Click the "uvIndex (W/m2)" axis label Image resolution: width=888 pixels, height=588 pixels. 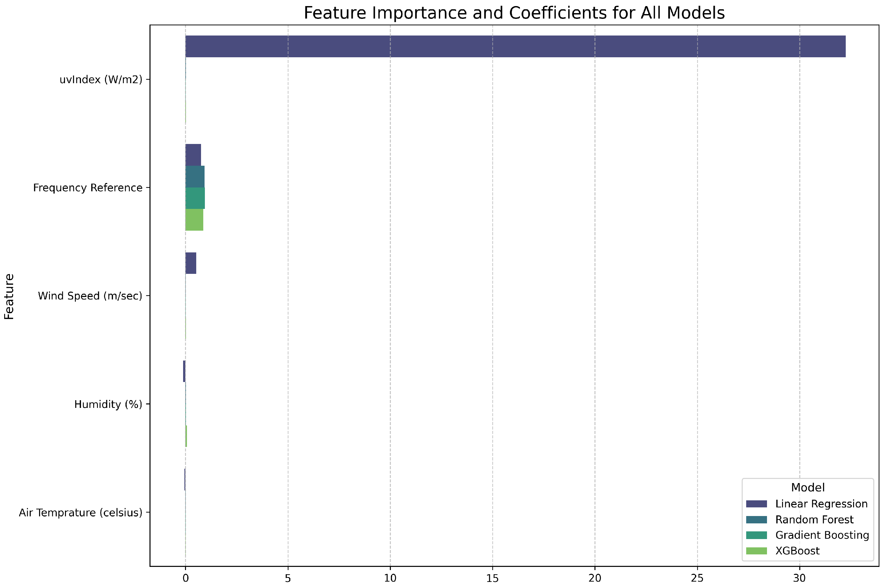click(x=101, y=80)
